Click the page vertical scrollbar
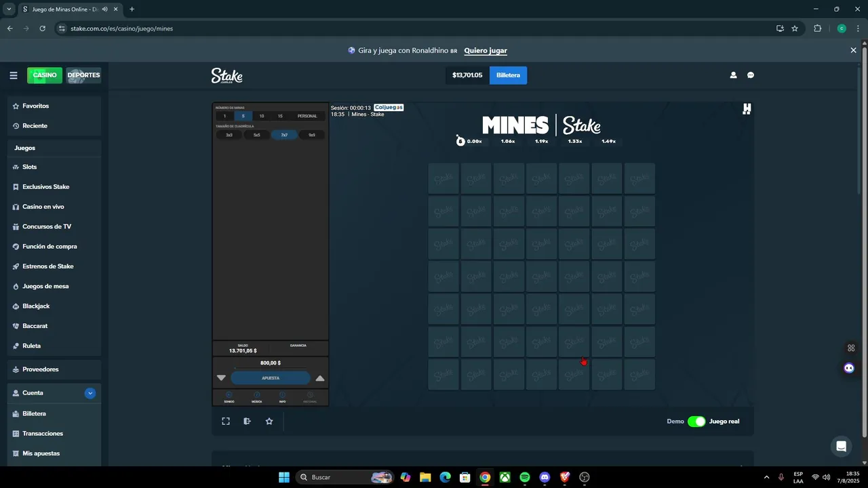Viewport: 868px width, 488px height. 864,241
